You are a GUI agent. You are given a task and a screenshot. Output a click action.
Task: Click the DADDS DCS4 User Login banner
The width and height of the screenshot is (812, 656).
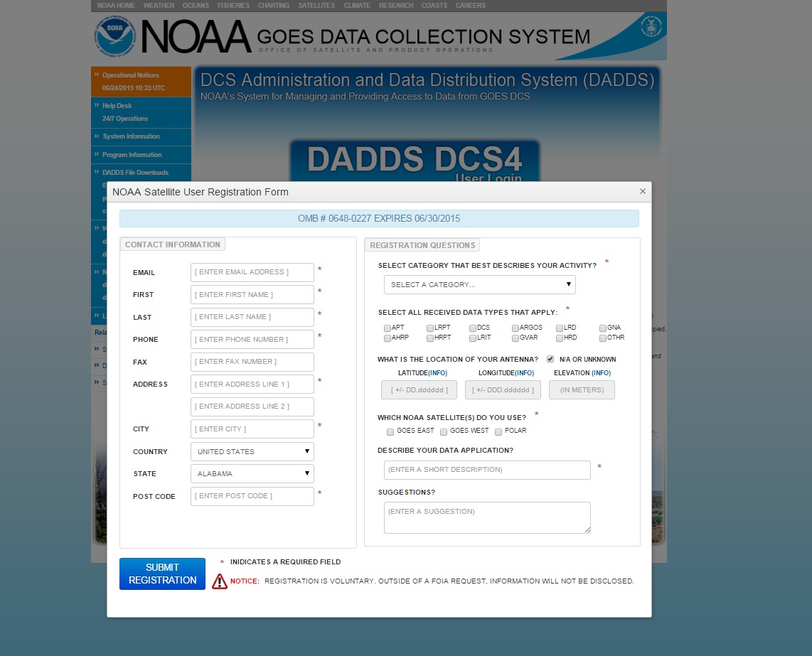tap(415, 161)
